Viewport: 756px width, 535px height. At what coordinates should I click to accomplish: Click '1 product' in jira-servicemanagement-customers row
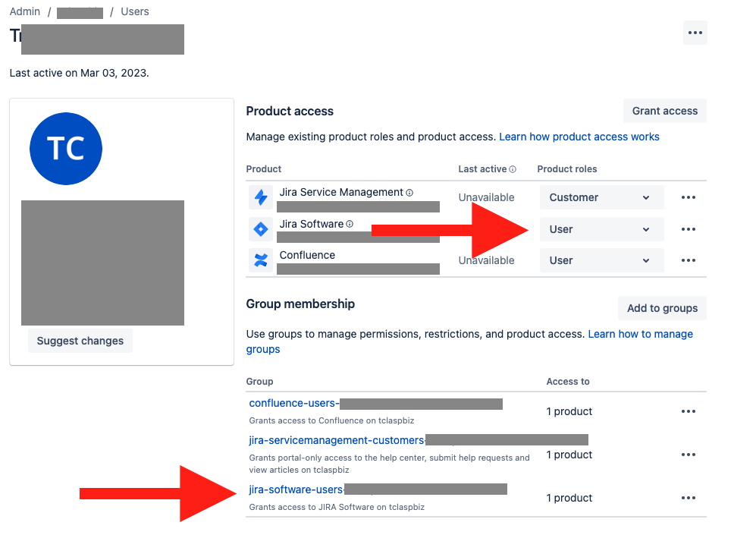point(569,455)
